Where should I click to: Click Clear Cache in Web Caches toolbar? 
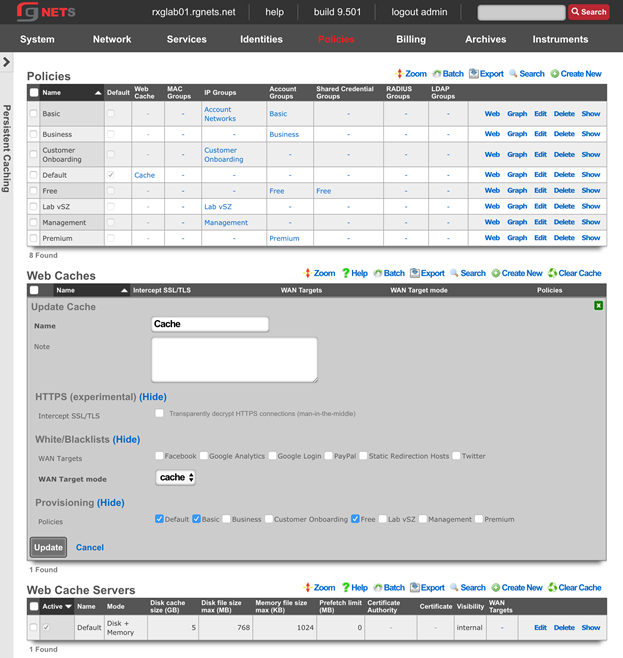click(x=553, y=273)
